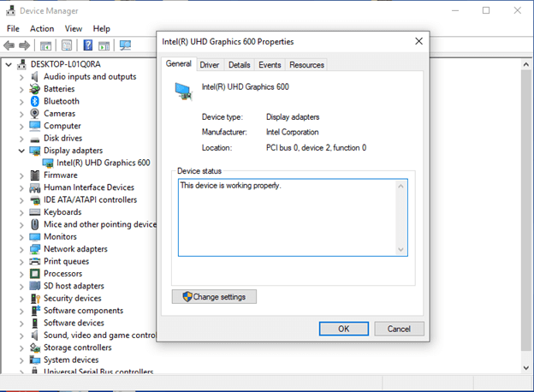The width and height of the screenshot is (534, 392).
Task: Select the Print queues printer icon
Action: (x=35, y=262)
